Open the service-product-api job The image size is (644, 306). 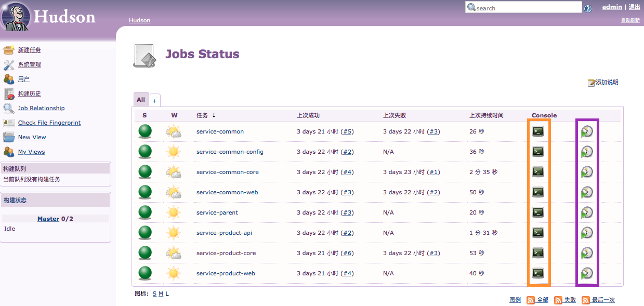(x=224, y=233)
